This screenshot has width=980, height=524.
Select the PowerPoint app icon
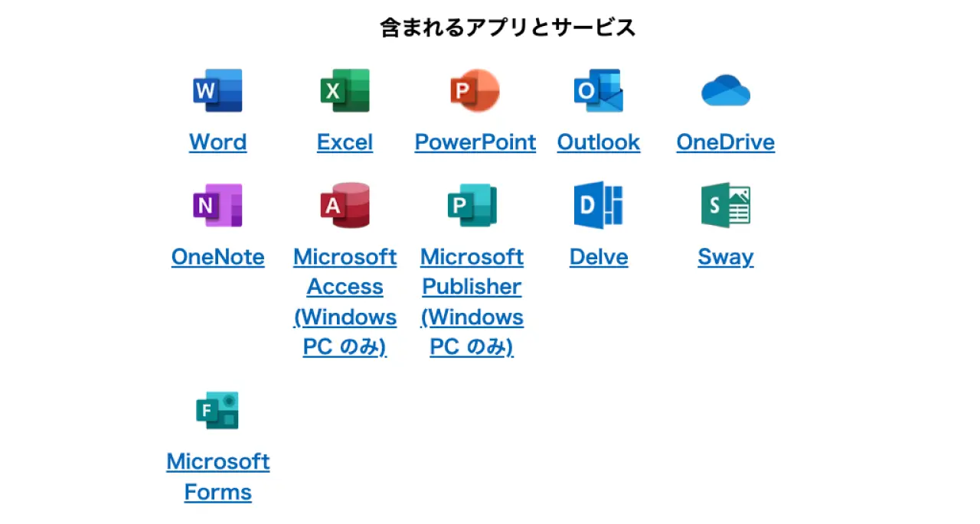tap(475, 91)
